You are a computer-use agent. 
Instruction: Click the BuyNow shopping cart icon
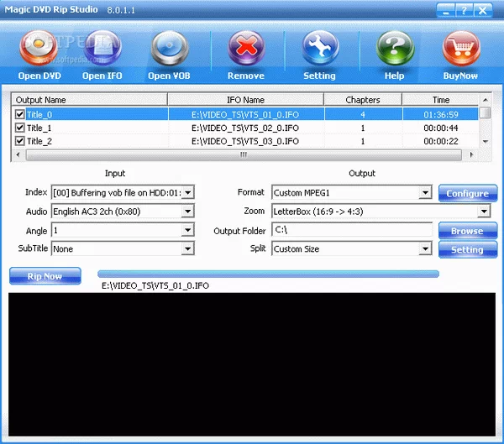(x=460, y=50)
